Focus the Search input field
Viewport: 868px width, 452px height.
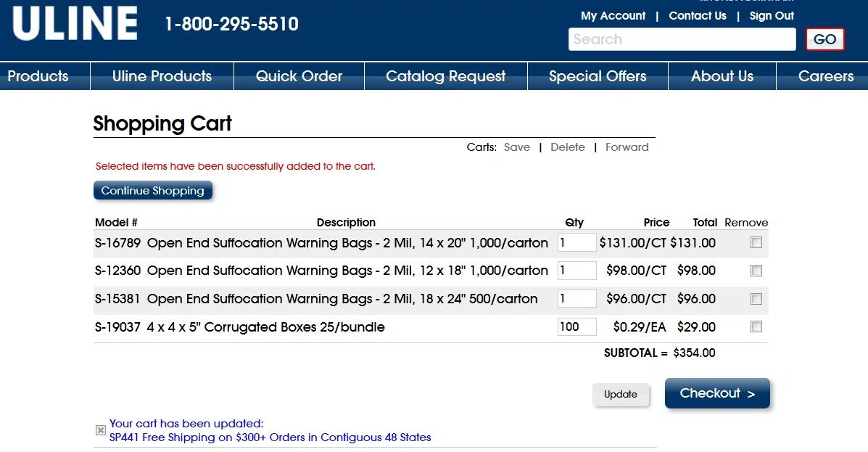(682, 39)
